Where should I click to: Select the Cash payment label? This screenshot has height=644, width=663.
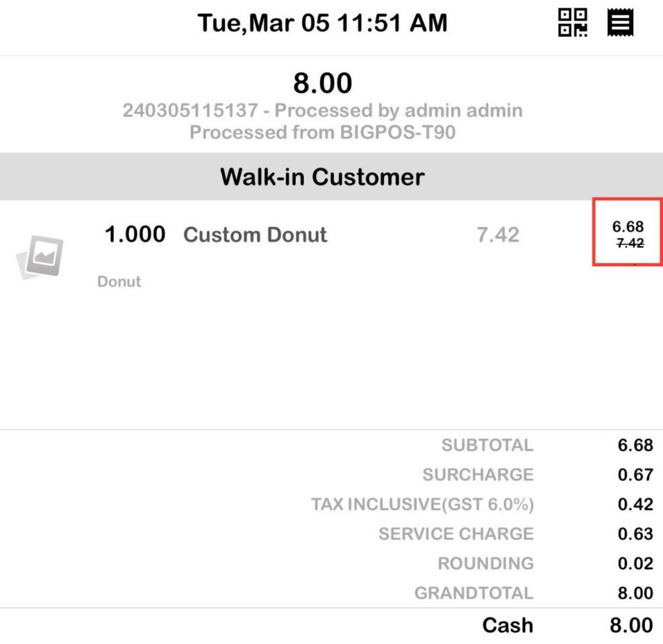click(x=508, y=625)
